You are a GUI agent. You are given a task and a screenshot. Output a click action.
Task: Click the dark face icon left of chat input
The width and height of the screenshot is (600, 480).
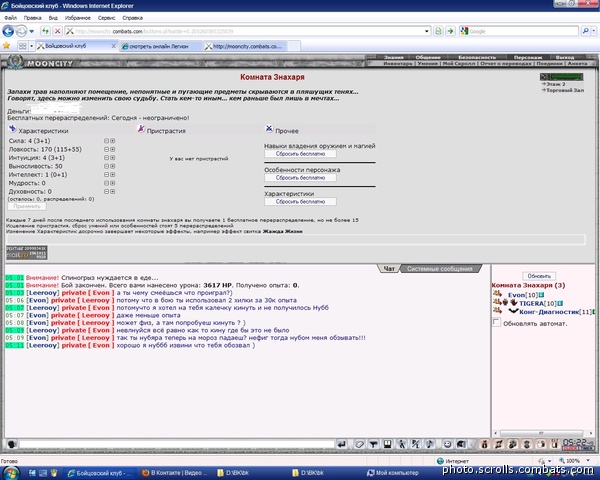pos(12,444)
